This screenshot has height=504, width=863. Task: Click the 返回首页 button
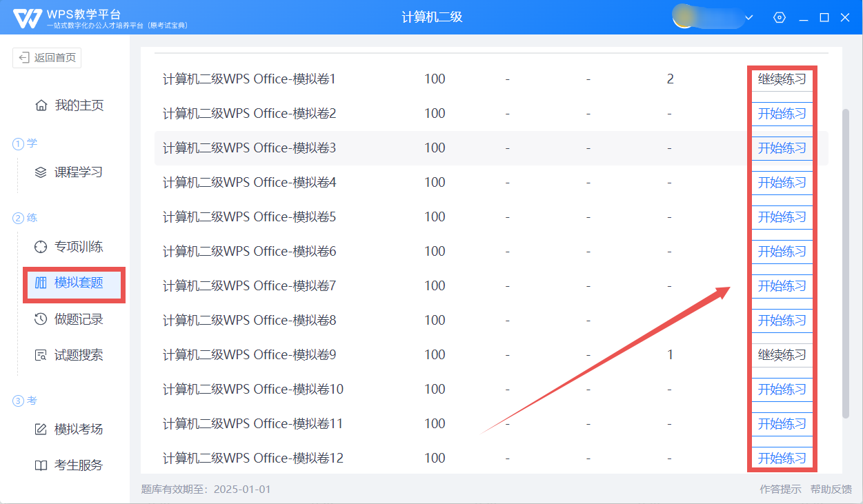tap(47, 58)
